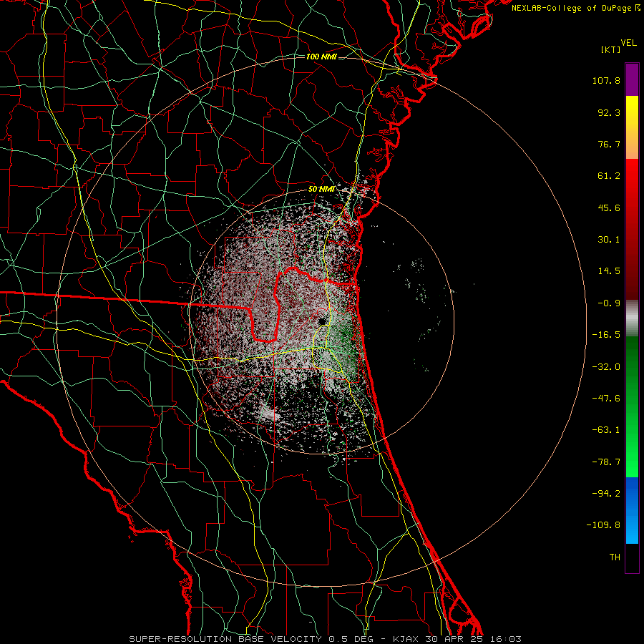This screenshot has width=644, height=644.
Task: Click the -63.1 legend value
Action: click(606, 430)
